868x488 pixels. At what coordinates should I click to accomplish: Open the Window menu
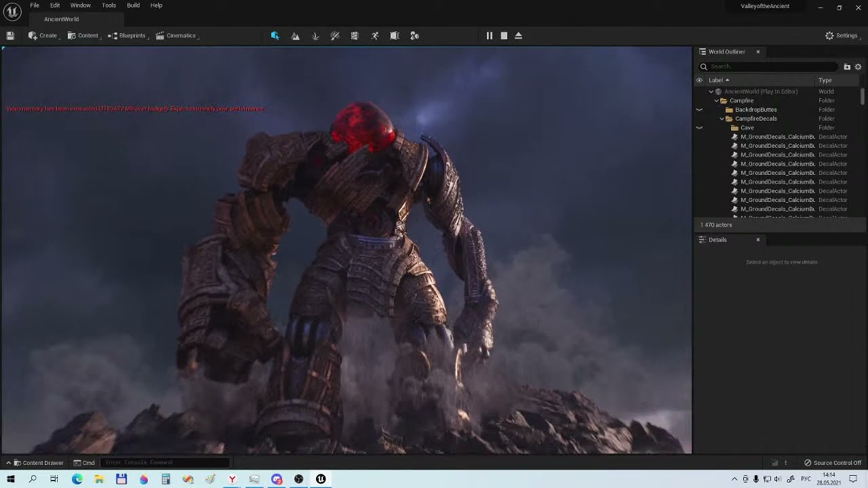coord(81,5)
